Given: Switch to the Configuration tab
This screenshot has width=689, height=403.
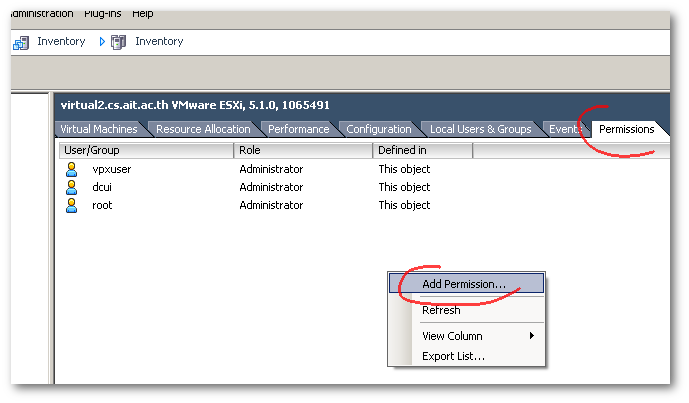Looking at the screenshot, I should (x=379, y=129).
